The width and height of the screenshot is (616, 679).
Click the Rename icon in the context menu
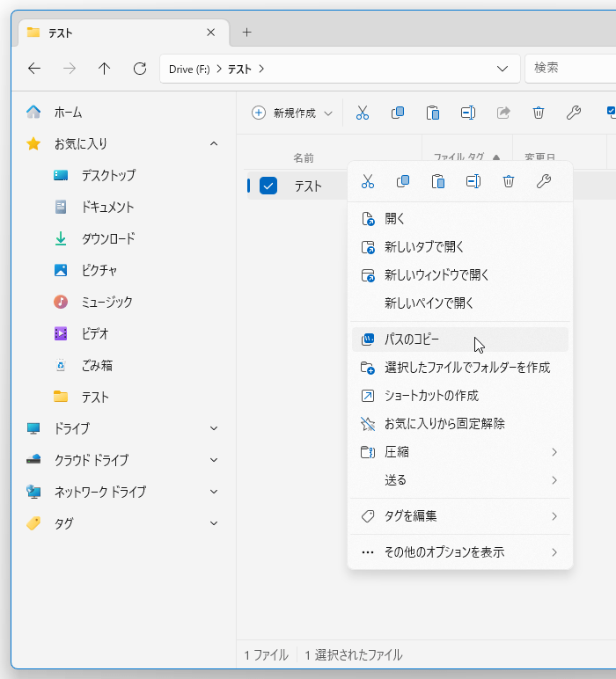pyautogui.click(x=473, y=181)
